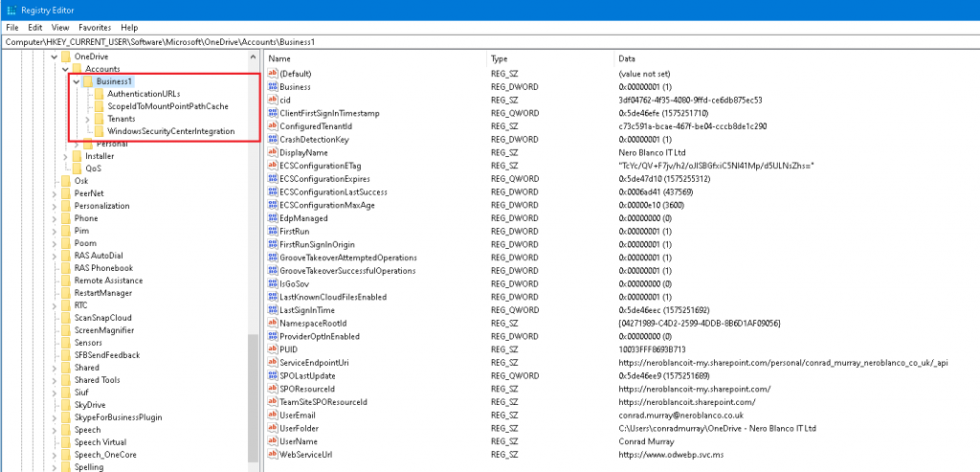Click the ECSConfigurationETag value icon
The image size is (980, 472).
pyautogui.click(x=273, y=166)
